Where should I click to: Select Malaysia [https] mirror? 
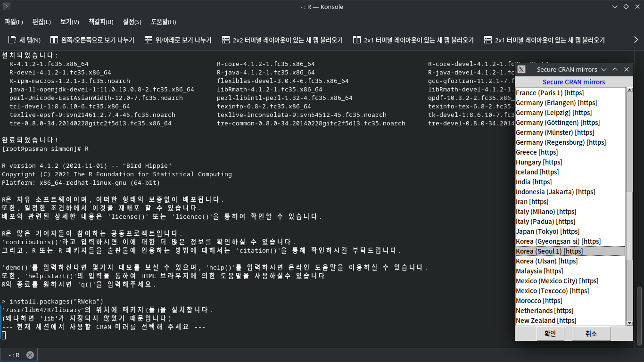(x=570, y=271)
